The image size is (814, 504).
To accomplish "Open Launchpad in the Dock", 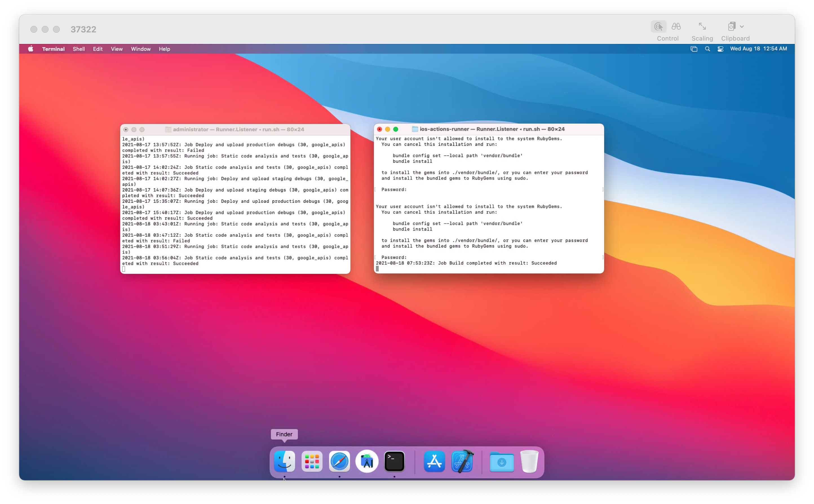I will pos(312,461).
